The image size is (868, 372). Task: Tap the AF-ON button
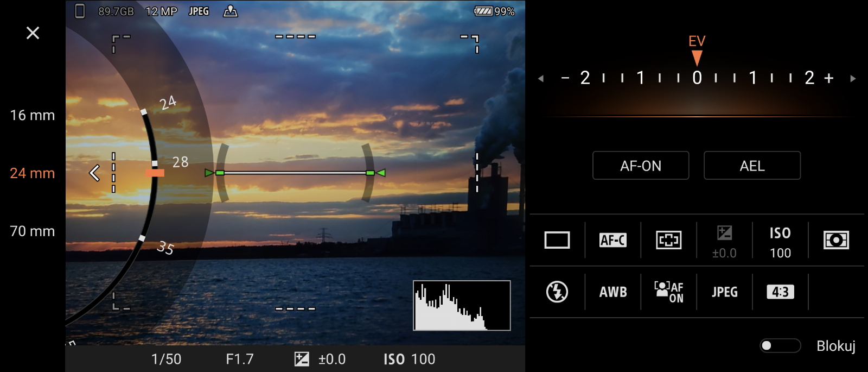click(x=641, y=166)
